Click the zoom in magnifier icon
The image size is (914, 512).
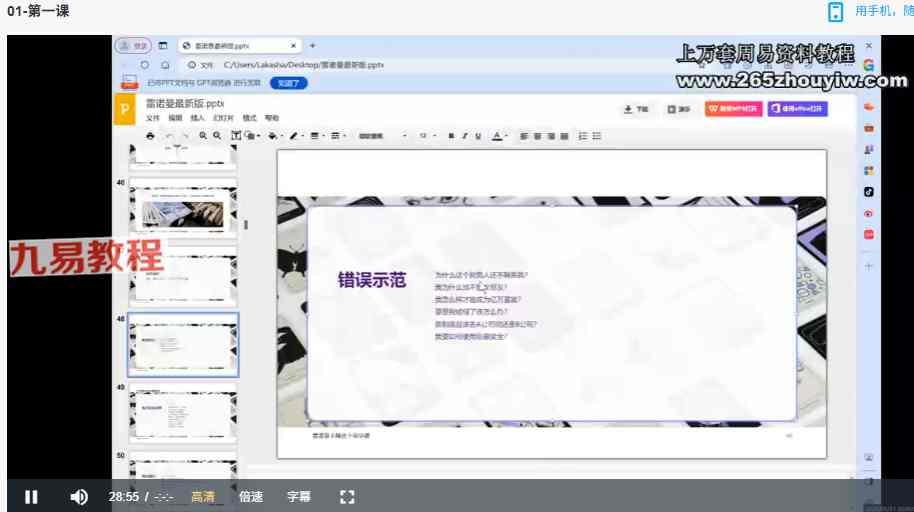pyautogui.click(x=203, y=135)
